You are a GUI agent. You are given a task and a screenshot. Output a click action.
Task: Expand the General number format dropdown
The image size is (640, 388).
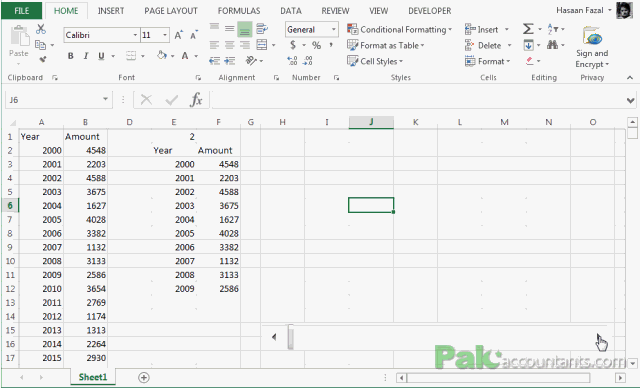tap(333, 29)
